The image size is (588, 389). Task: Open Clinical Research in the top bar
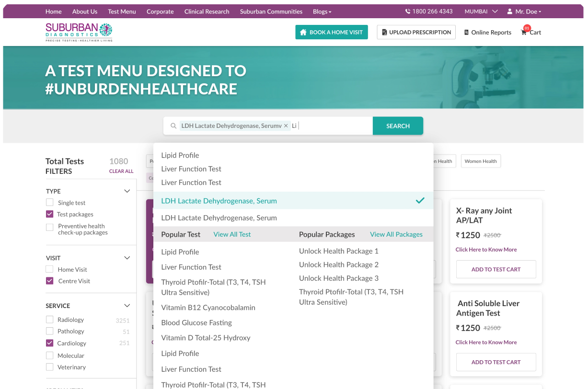pos(207,11)
